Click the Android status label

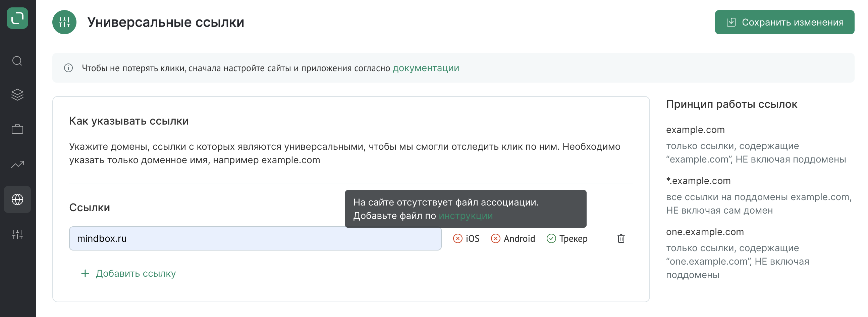coord(519,239)
